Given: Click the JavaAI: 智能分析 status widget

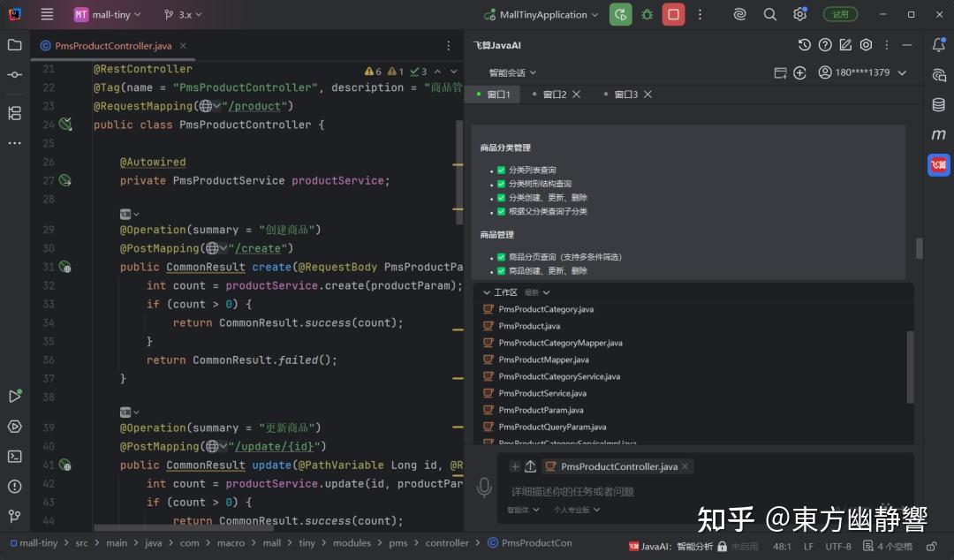Looking at the screenshot, I should [x=670, y=546].
